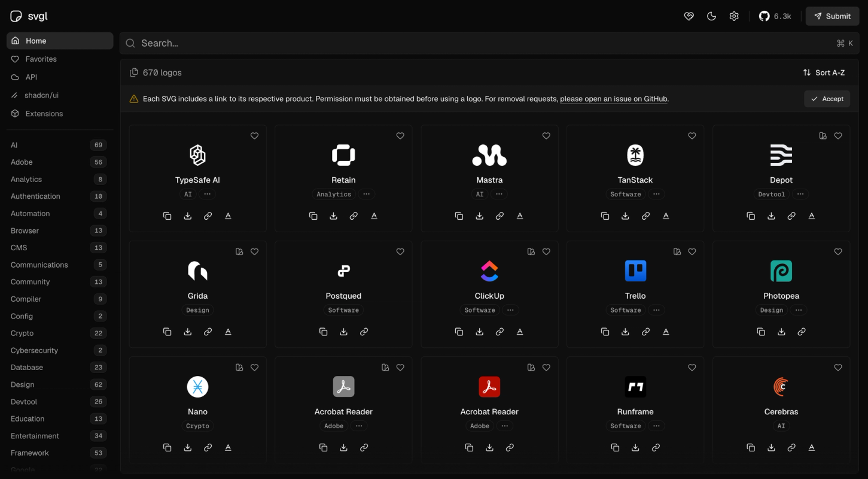Favorite the Cerebras logo
Screen dimensions: 868x479
[x=838, y=368]
